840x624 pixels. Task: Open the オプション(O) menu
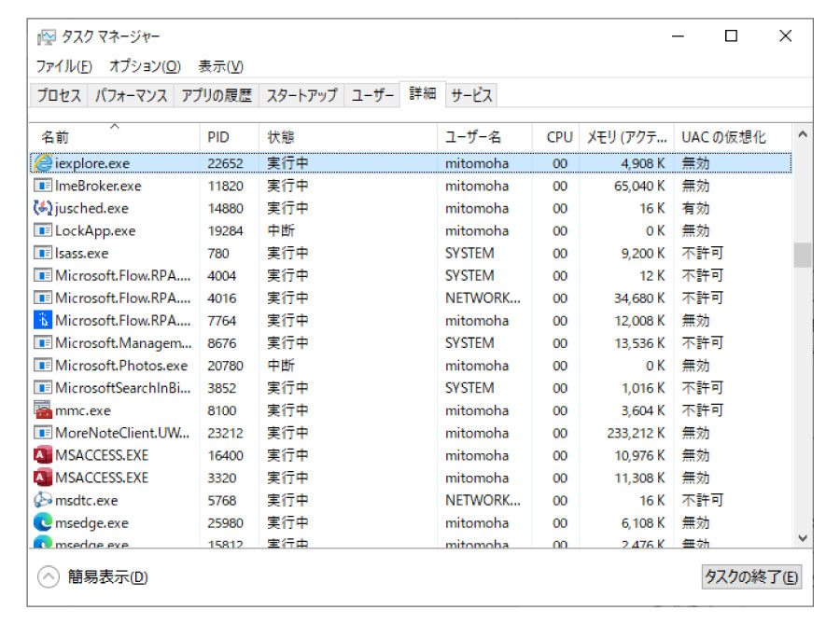(146, 66)
